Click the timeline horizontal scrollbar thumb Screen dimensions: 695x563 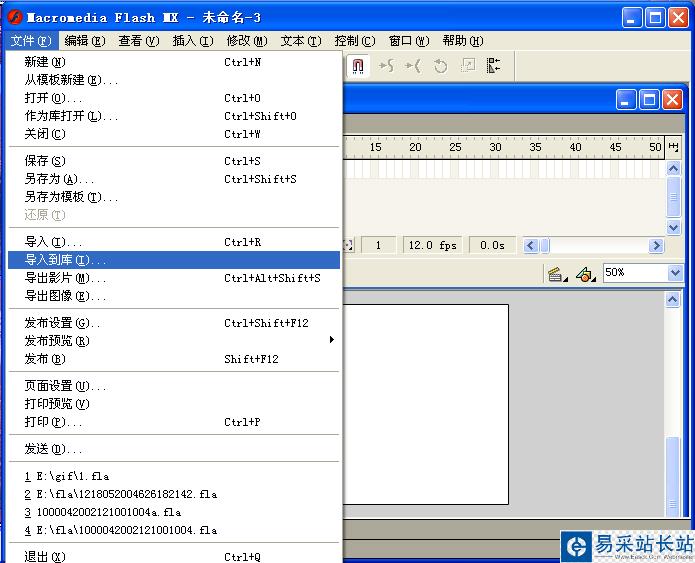click(x=545, y=245)
